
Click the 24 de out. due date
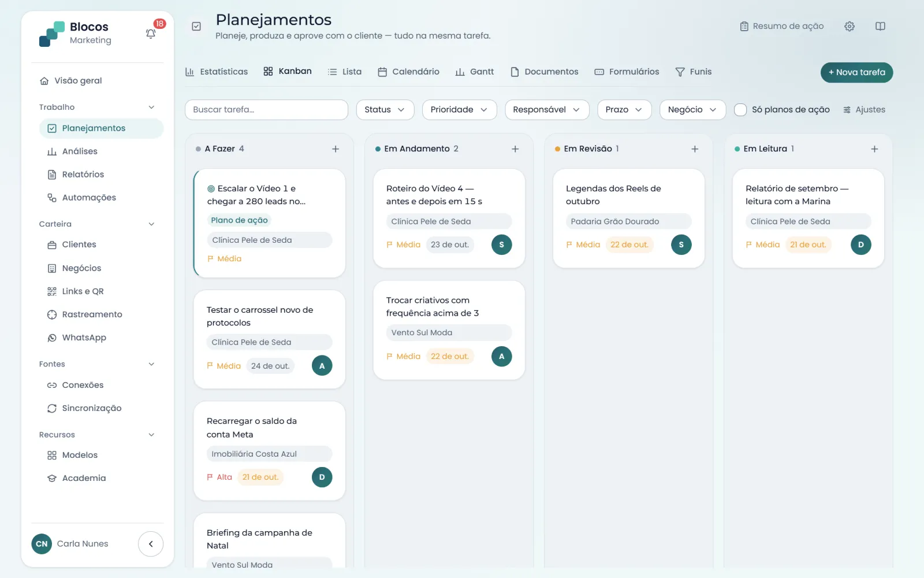tap(270, 366)
